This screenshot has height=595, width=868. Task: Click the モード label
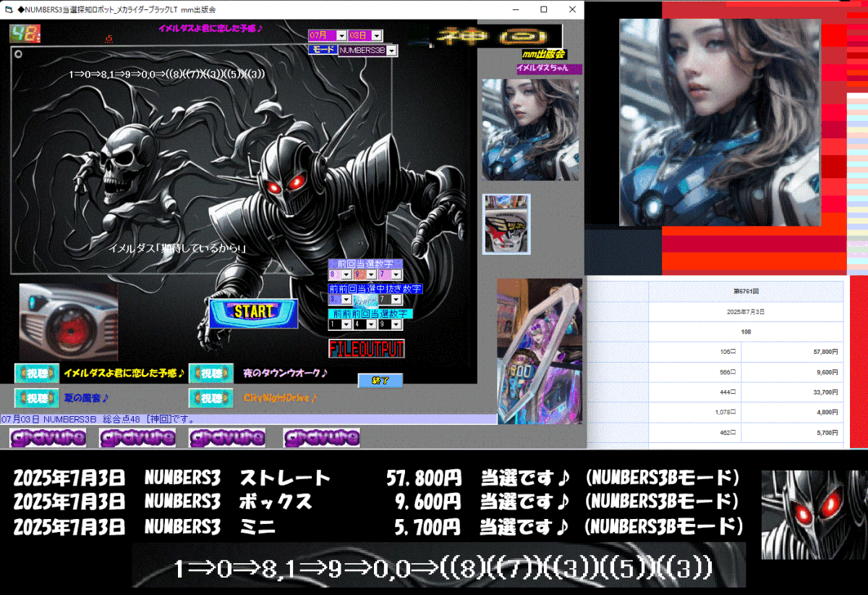[x=322, y=50]
